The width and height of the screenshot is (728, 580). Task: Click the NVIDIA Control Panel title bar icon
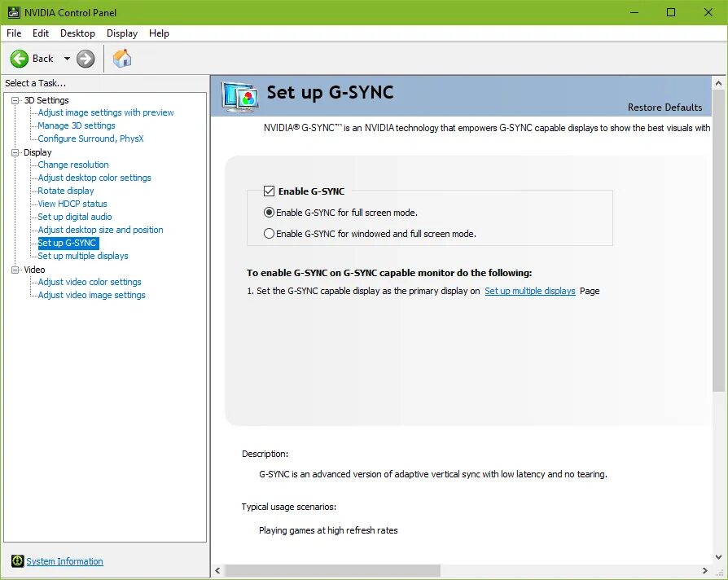pos(14,12)
